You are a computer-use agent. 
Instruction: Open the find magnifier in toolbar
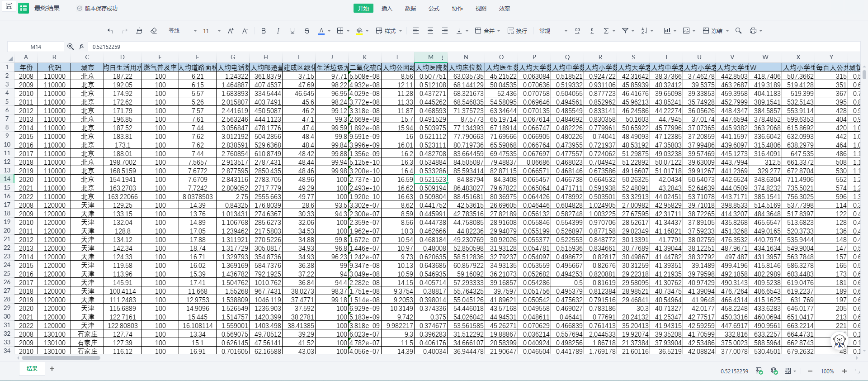[738, 31]
